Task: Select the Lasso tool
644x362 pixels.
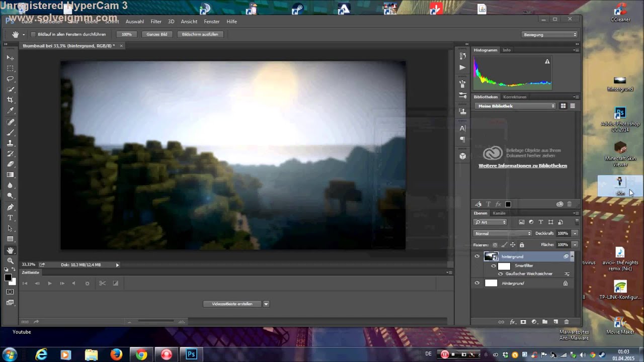Action: click(10, 79)
